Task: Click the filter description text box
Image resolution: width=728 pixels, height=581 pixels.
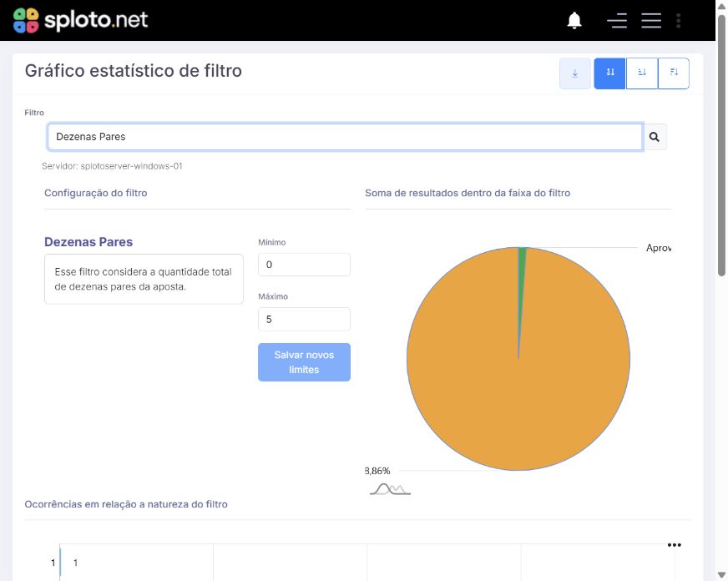Action: point(144,280)
